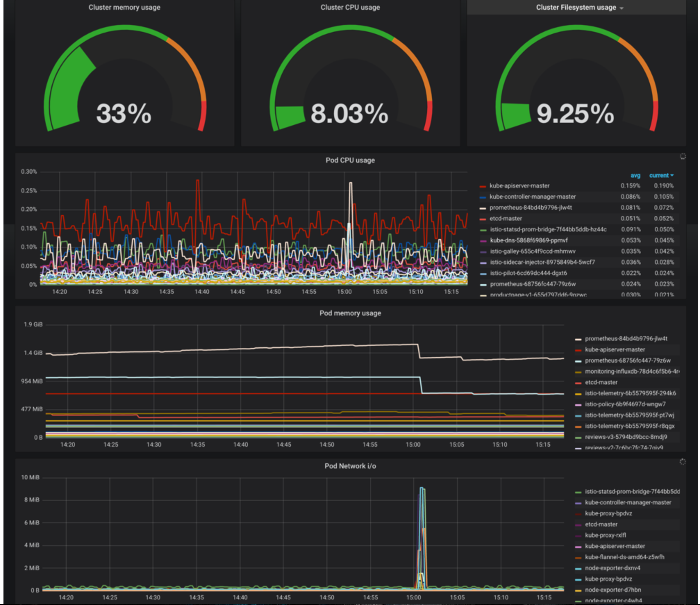Toggle istio-sidecar-injector-8975849b4-5wcf7 series in legend
The width and height of the screenshot is (700, 605).
[x=542, y=262]
